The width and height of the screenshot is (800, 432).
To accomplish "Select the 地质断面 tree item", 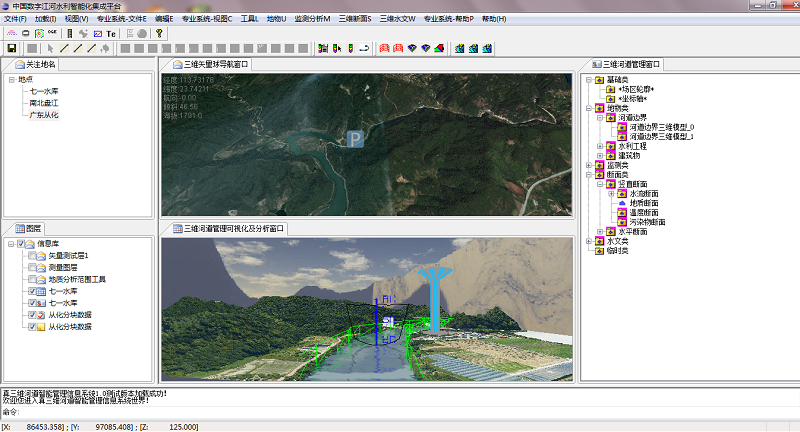I will tap(644, 203).
